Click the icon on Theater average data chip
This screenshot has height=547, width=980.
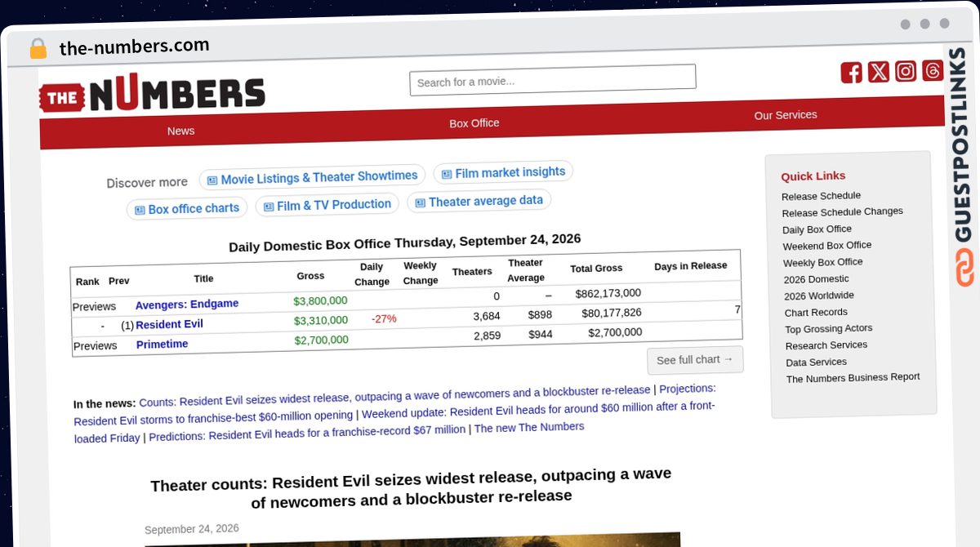pos(421,202)
